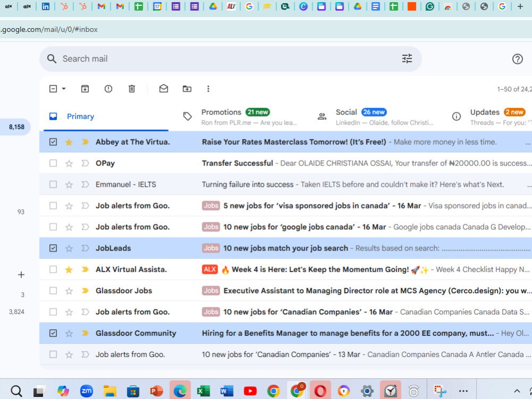Viewport: 532px width, 399px height.
Task: Open the three-dot More options menu
Action: tap(209, 89)
